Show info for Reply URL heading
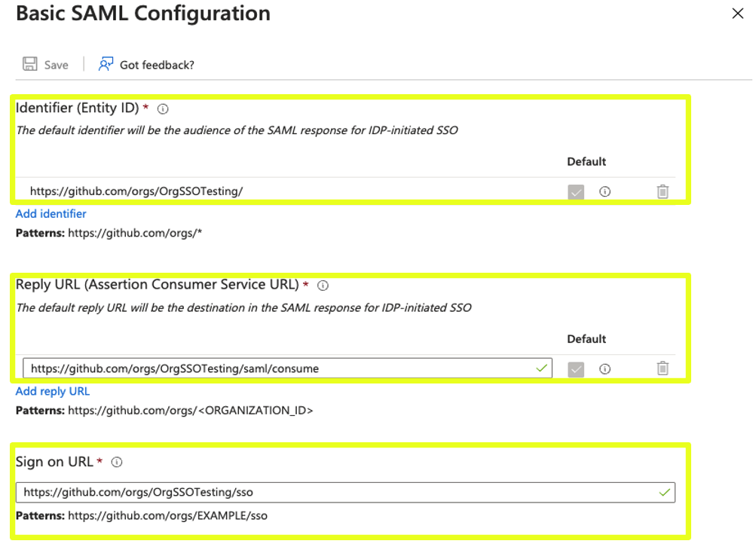 [x=323, y=286]
